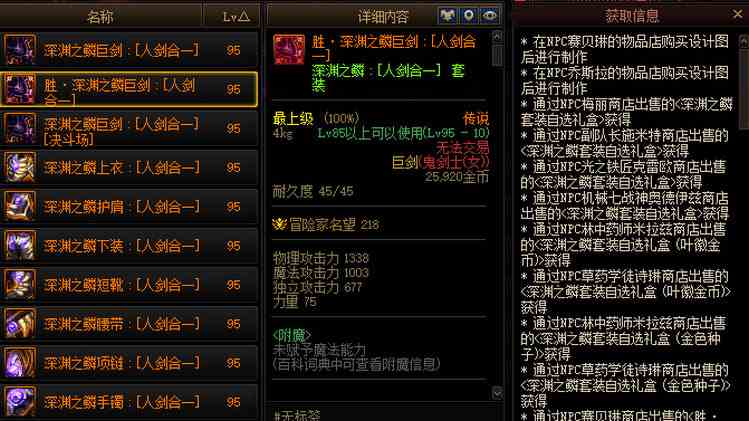Image resolution: width=749 pixels, height=421 pixels.
Task: Click the 名称 column header
Action: coord(100,16)
